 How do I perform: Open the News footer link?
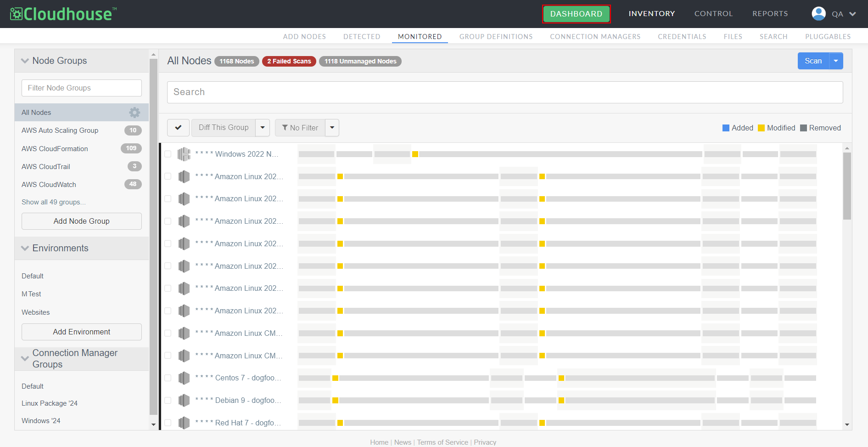pos(403,442)
